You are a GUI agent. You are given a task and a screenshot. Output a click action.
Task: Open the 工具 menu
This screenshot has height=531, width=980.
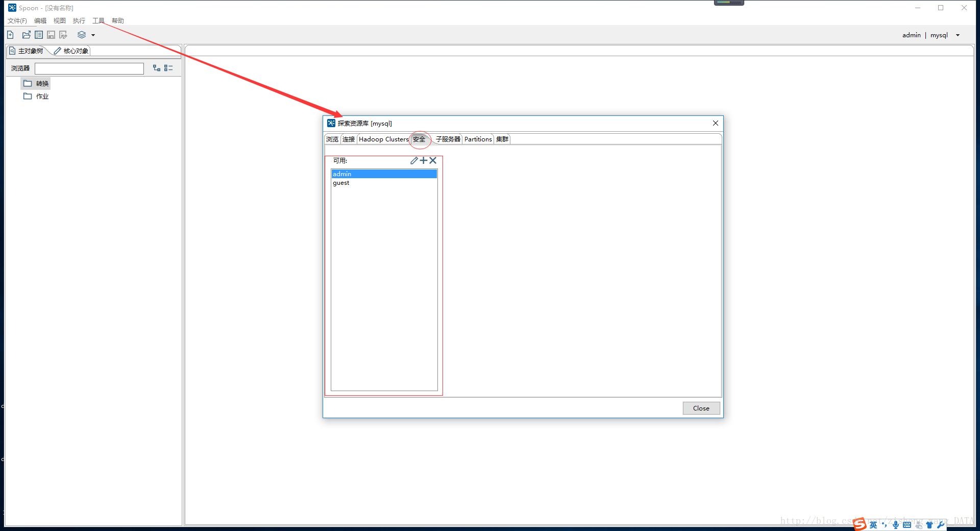click(99, 21)
